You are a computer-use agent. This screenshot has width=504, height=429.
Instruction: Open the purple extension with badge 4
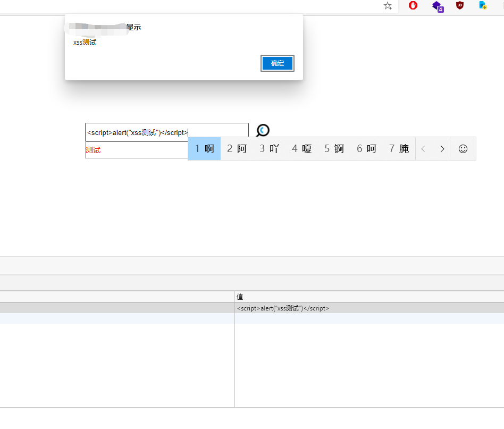(x=437, y=6)
